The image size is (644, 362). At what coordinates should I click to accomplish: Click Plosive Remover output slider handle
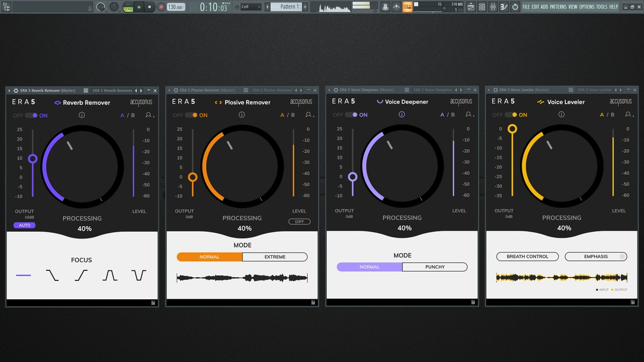(193, 177)
